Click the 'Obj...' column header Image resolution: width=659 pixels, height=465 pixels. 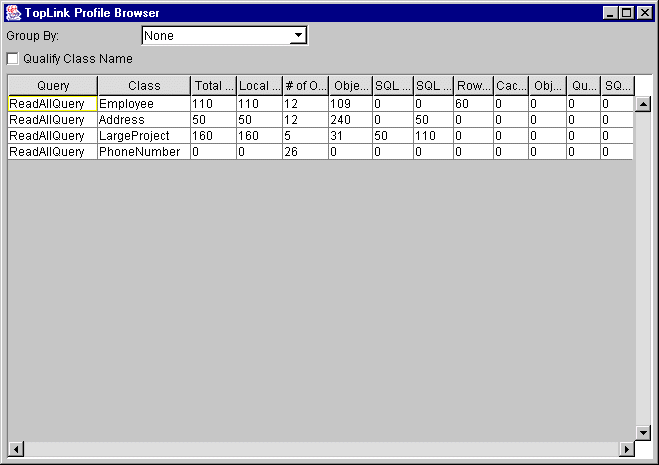click(548, 86)
